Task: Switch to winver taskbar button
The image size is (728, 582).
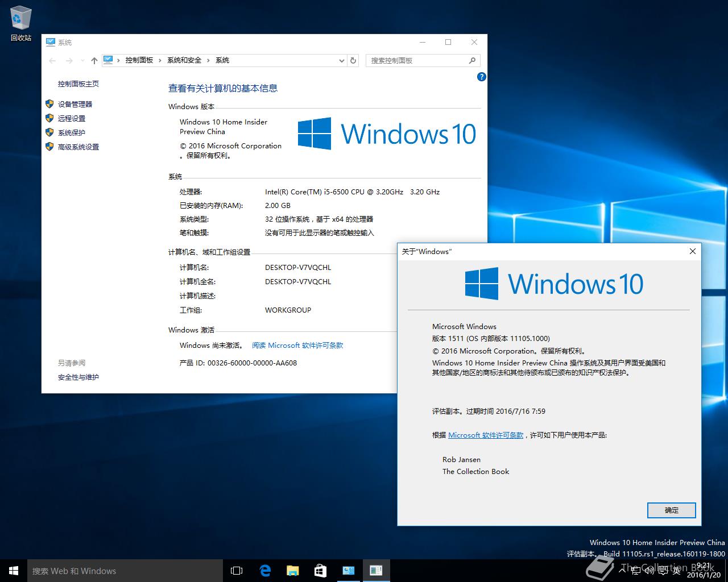Action: 376,571
